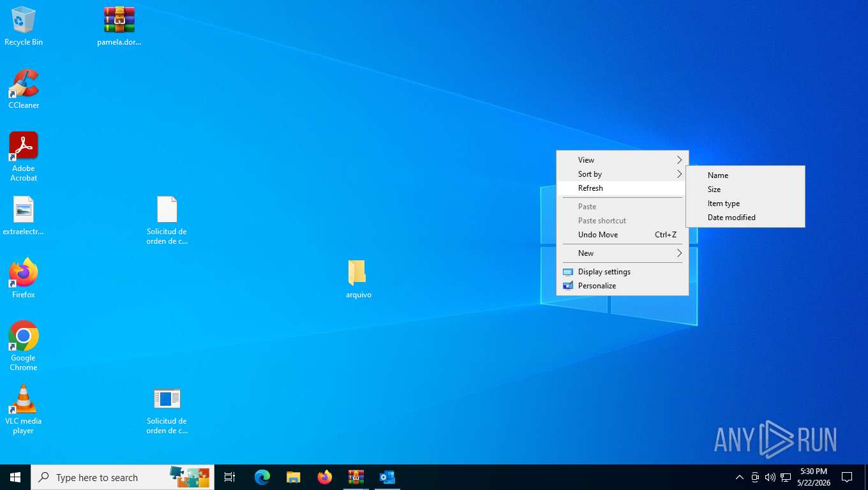The height and width of the screenshot is (490, 868).
Task: Open the Recycle Bin desktop icon
Action: click(x=24, y=26)
